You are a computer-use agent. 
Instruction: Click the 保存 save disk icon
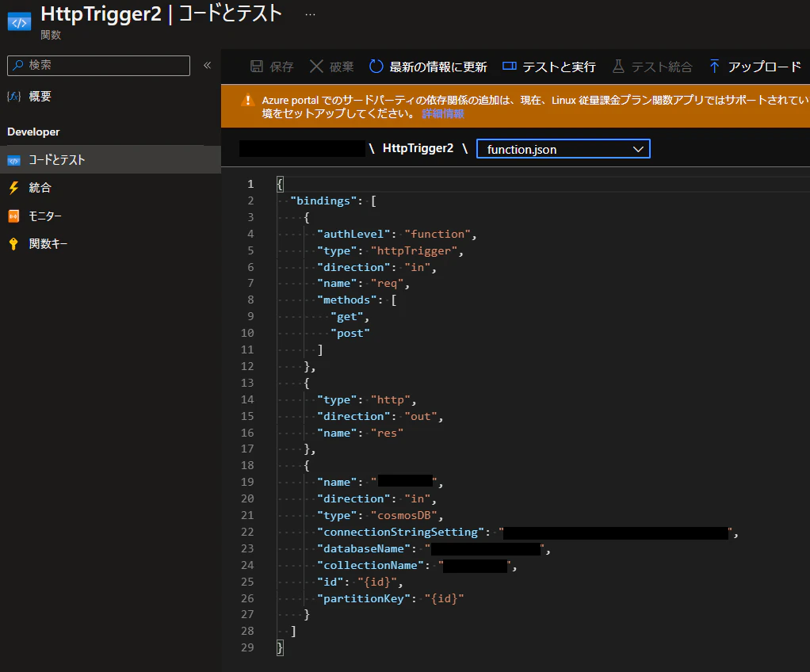pyautogui.click(x=257, y=66)
